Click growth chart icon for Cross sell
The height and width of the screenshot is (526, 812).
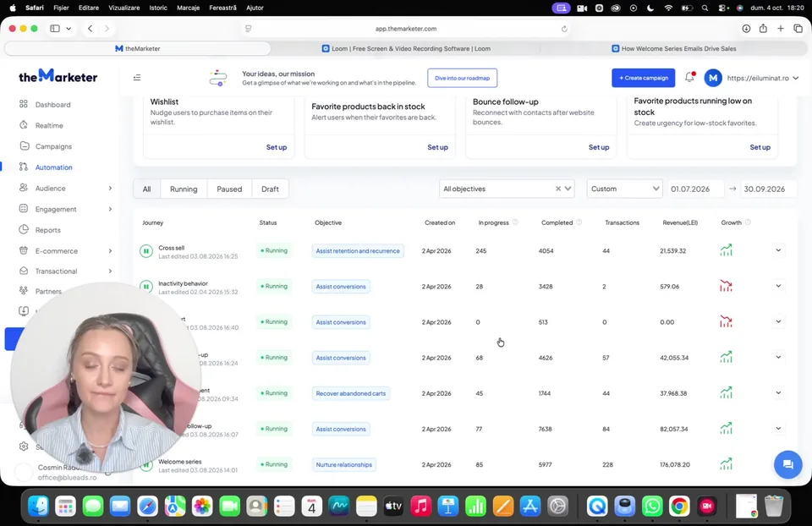(726, 250)
